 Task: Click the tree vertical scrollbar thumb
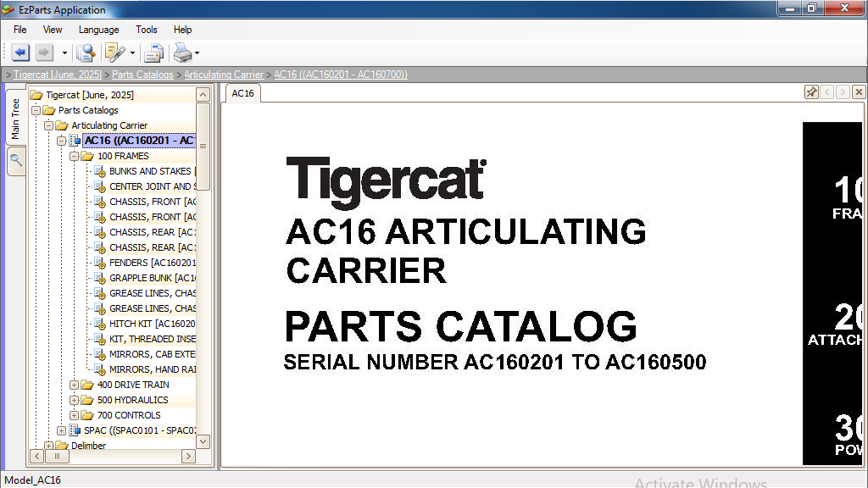click(203, 147)
